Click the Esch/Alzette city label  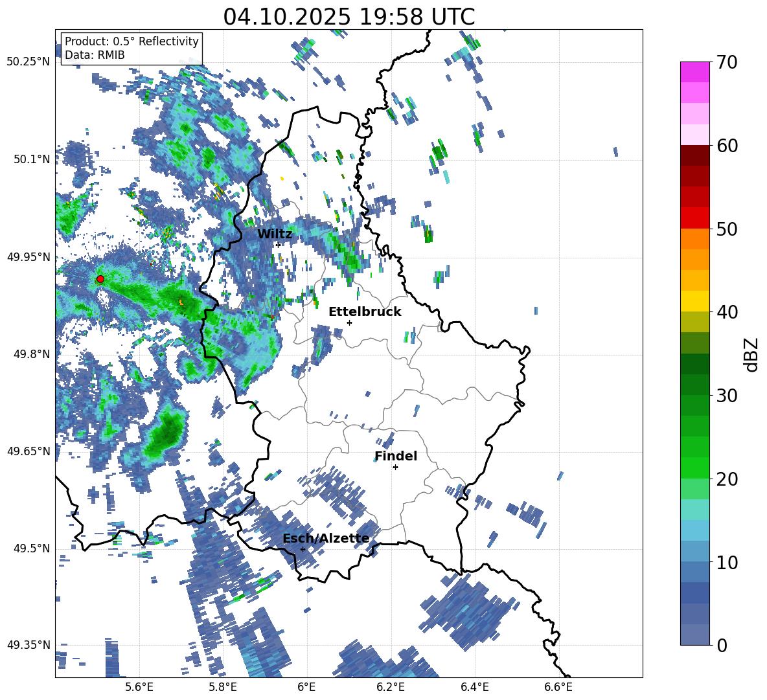[326, 538]
